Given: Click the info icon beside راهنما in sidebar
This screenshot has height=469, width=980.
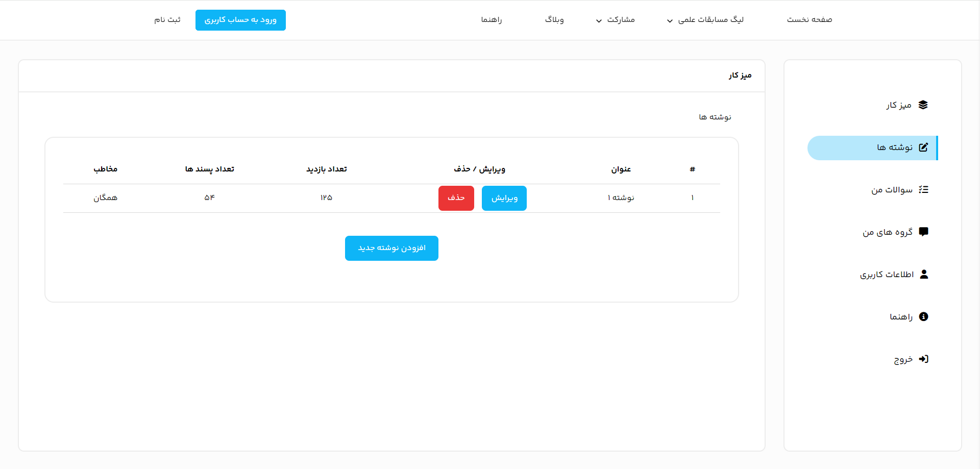Looking at the screenshot, I should click(924, 316).
